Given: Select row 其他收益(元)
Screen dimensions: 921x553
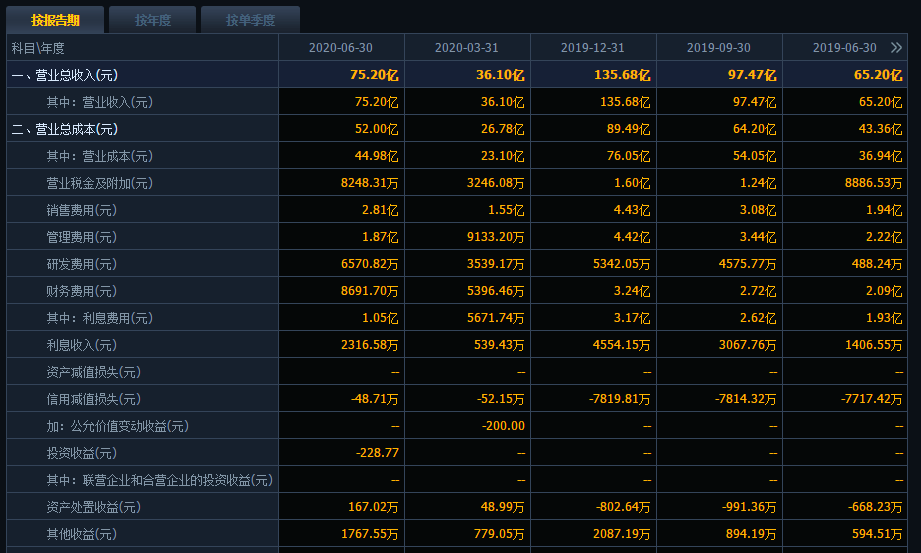Looking at the screenshot, I should [x=457, y=534].
